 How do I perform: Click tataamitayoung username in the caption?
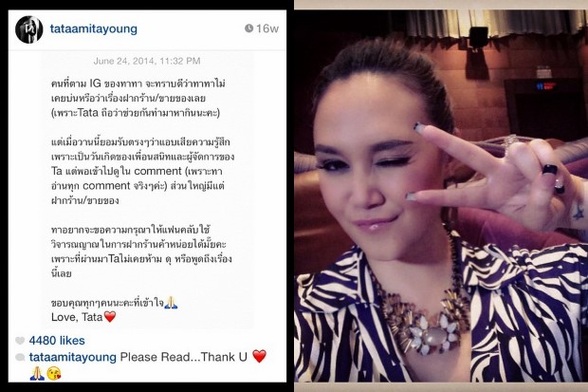pyautogui.click(x=73, y=357)
